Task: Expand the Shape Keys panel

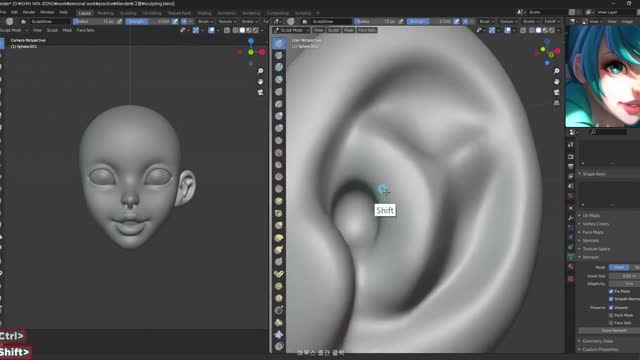Action: [x=594, y=174]
